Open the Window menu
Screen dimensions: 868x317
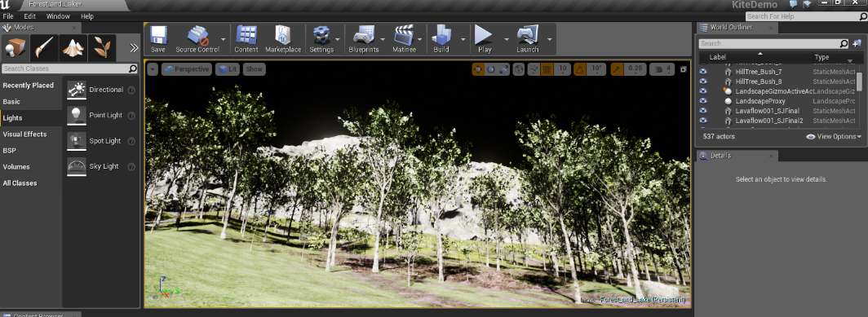pyautogui.click(x=58, y=16)
